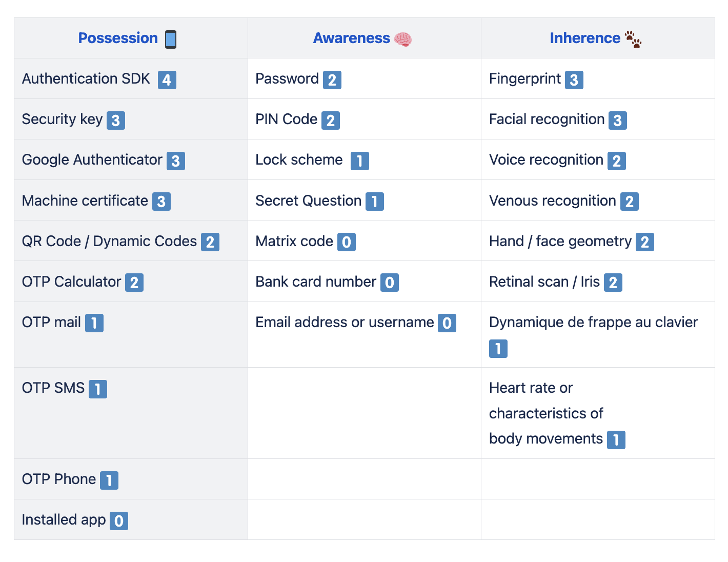Click the score badge beside Lock scheme
This screenshot has width=728, height=562.
(360, 161)
